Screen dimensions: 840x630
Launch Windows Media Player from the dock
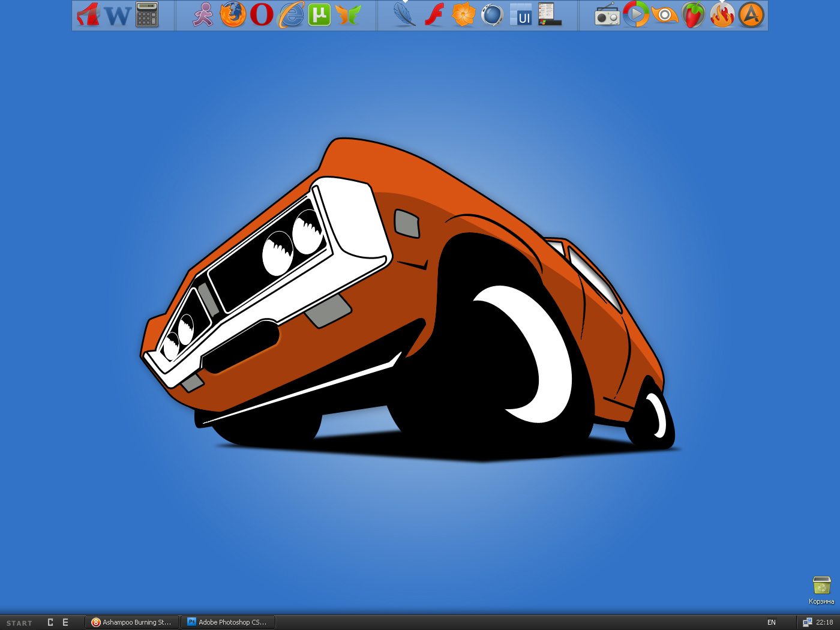pos(635,14)
